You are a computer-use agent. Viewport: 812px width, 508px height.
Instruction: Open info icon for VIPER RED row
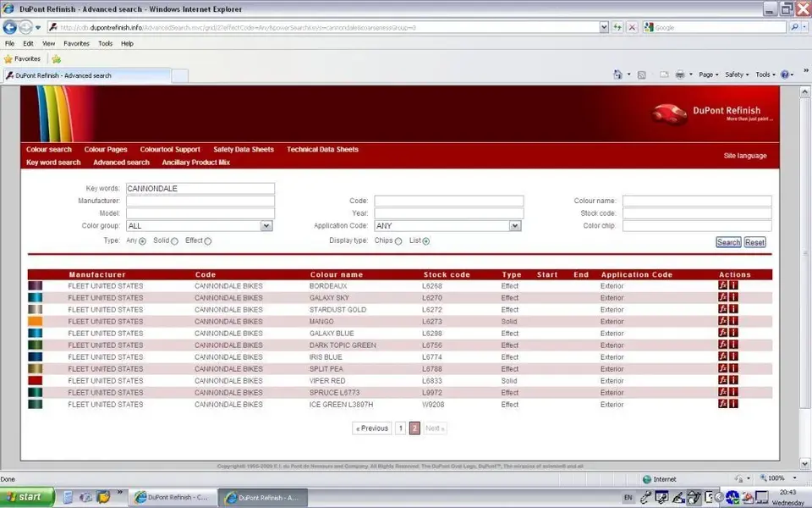733,380
